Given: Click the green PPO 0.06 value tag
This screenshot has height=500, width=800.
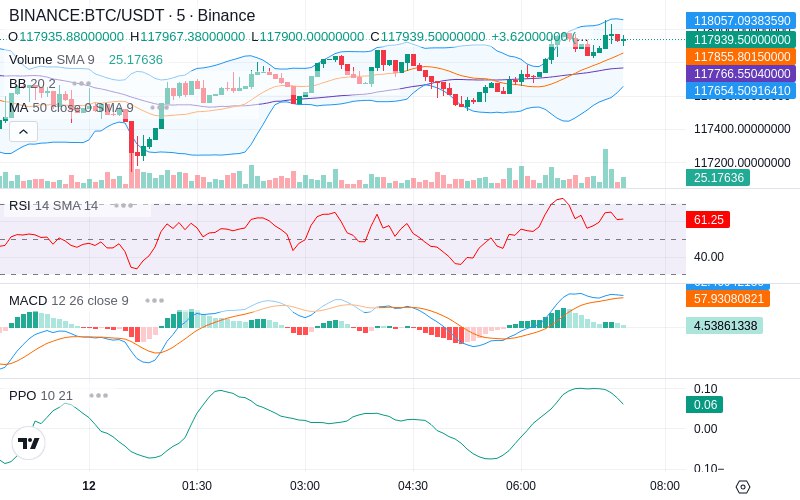Looking at the screenshot, I should coord(705,405).
